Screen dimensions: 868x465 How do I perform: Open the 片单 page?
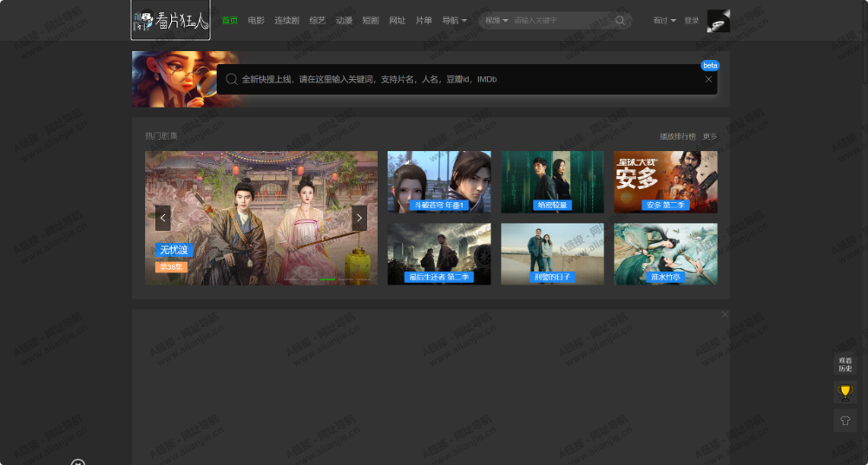(x=424, y=21)
